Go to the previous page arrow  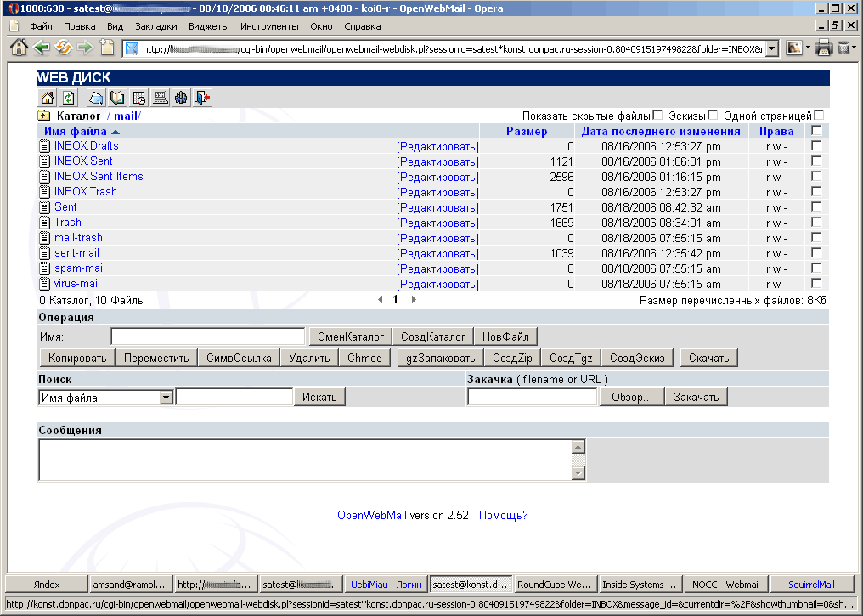[x=381, y=299]
